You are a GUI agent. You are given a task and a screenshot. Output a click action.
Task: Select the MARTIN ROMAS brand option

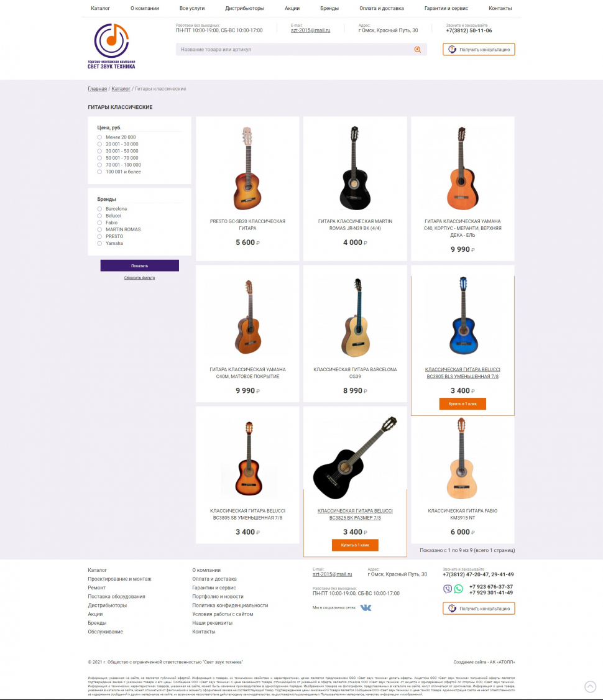click(99, 229)
